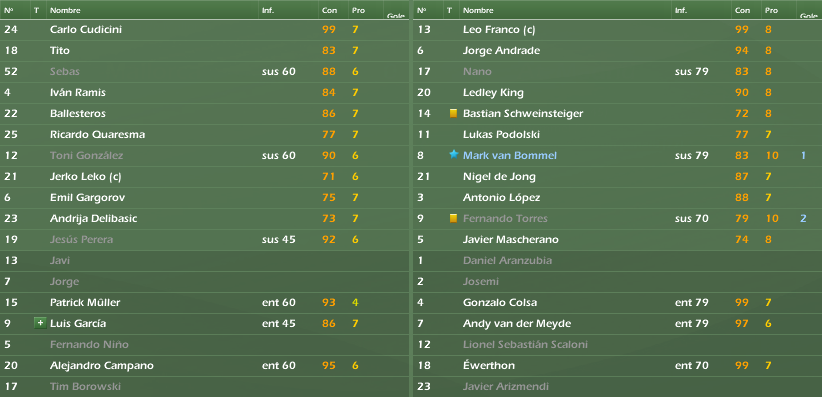Select Jerko Leko (c) row
The height and width of the screenshot is (397, 822).
[204, 176]
